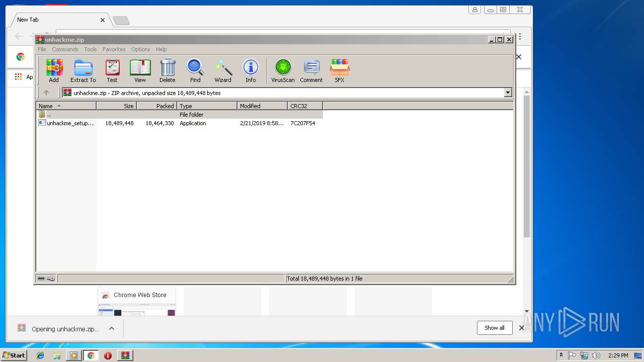Expand the unhackme.zip download options chevron
644x362 pixels.
112,328
